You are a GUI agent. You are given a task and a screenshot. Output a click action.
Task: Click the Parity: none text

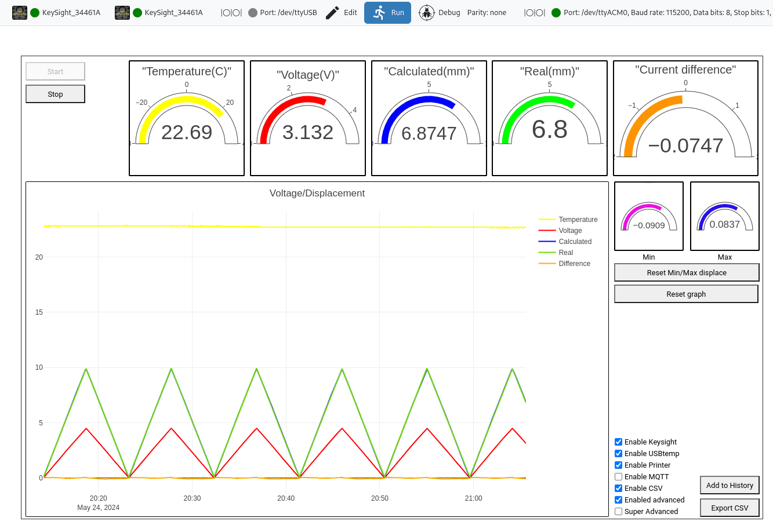(487, 13)
